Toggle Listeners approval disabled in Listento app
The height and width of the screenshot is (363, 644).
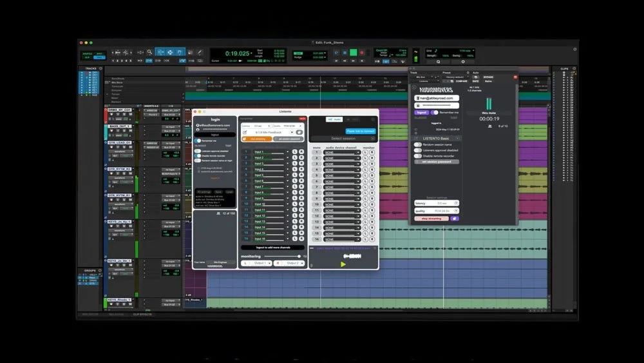tap(198, 151)
